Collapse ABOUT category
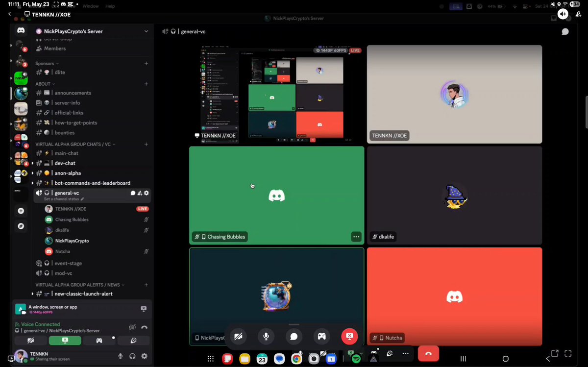588x367 pixels. tap(45, 84)
